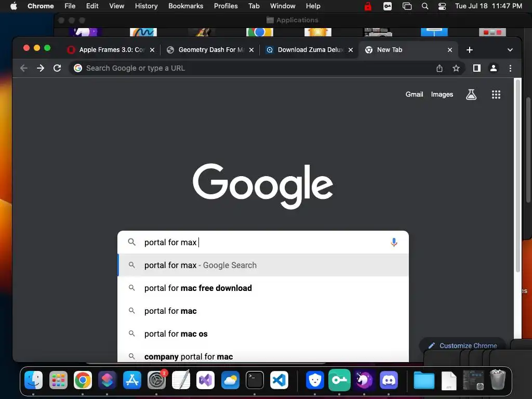Open the profile avatar menu
Screen dimensions: 532x399
click(494, 68)
